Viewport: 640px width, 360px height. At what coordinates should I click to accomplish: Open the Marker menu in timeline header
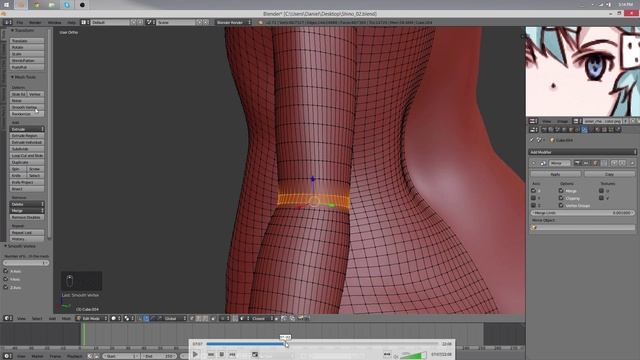(38, 356)
